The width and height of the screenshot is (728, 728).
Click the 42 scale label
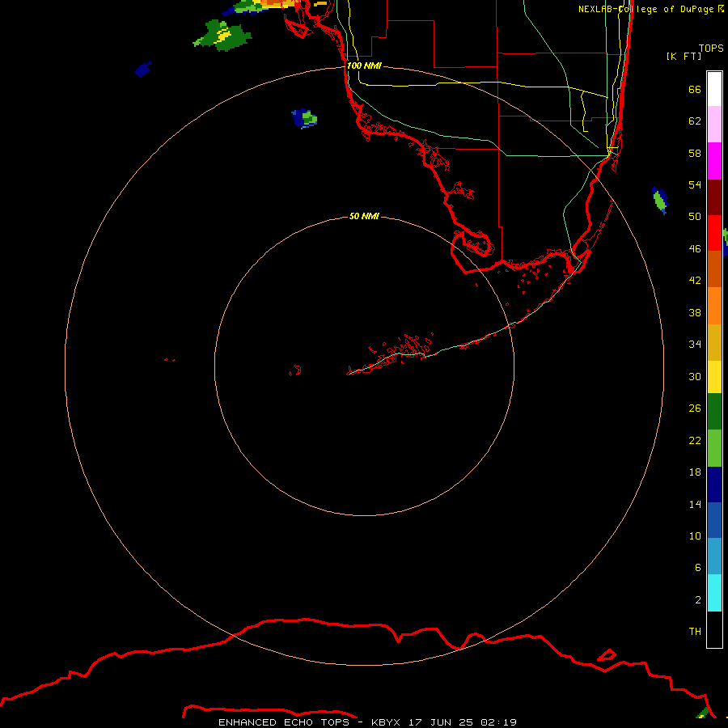[x=695, y=281]
